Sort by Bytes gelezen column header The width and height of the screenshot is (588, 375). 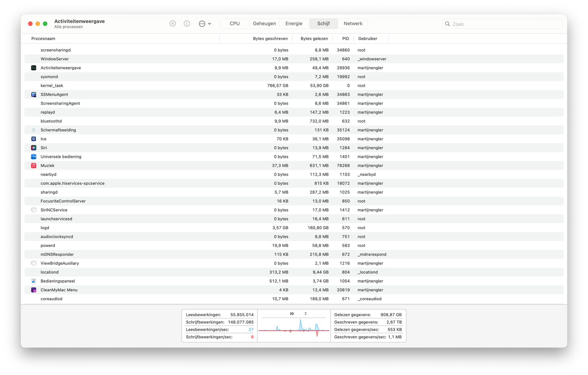click(x=314, y=39)
